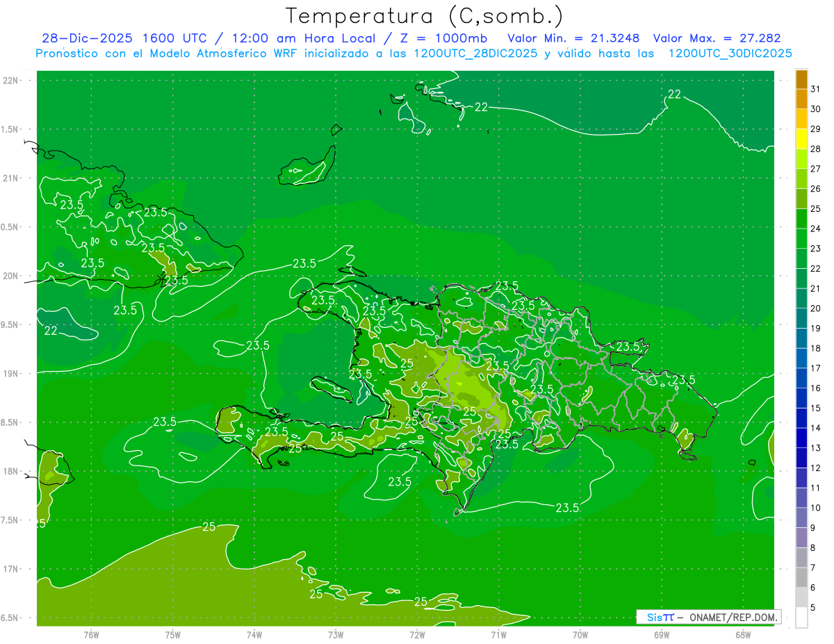The height and width of the screenshot is (644, 834).
Task: Click the blue 'Sis' logo text
Action: click(x=654, y=617)
